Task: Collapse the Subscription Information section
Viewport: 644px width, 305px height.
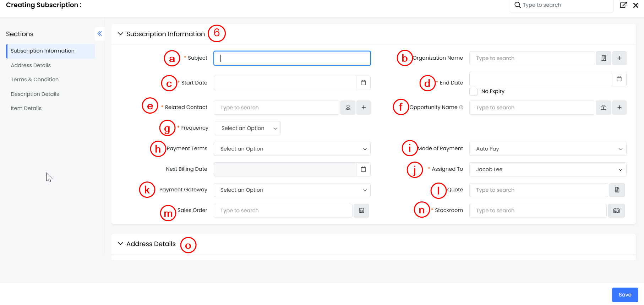Action: (x=121, y=34)
